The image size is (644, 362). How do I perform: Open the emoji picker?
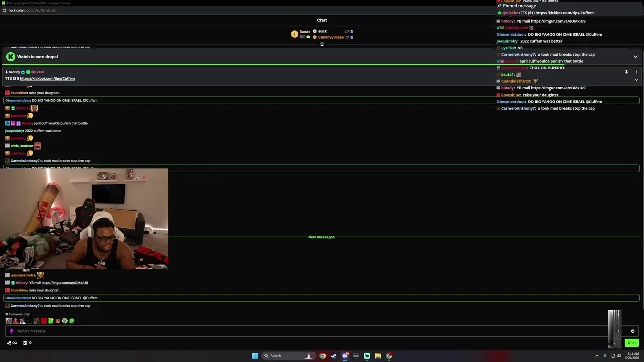pos(632,331)
